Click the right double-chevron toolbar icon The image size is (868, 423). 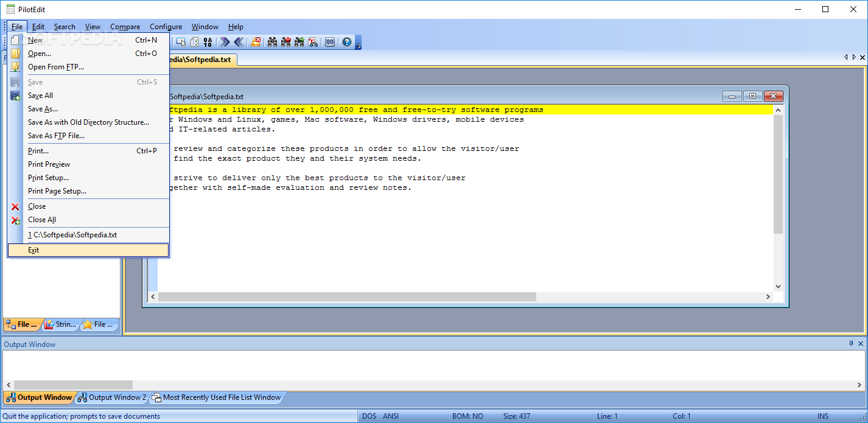click(x=225, y=42)
